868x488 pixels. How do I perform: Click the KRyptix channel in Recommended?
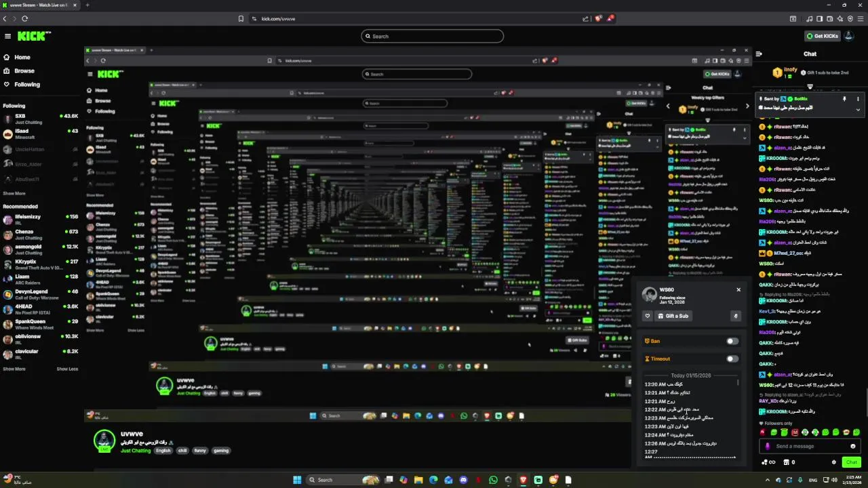[x=41, y=265]
